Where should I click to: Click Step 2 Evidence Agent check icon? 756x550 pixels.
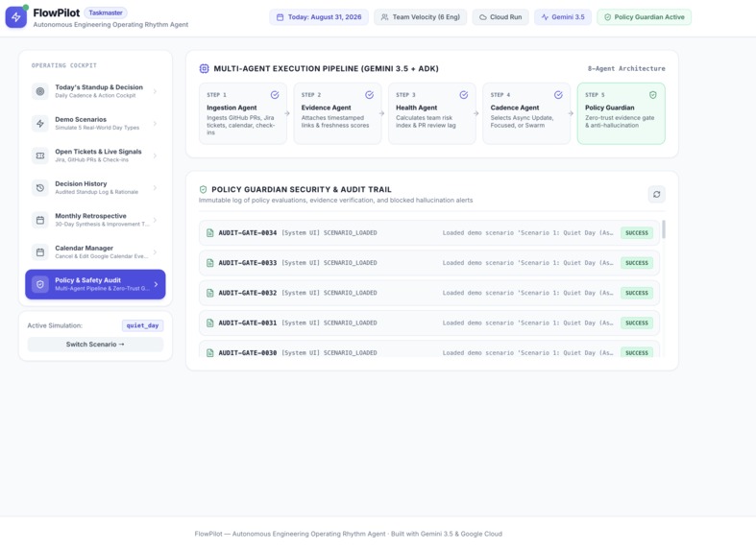tap(369, 95)
